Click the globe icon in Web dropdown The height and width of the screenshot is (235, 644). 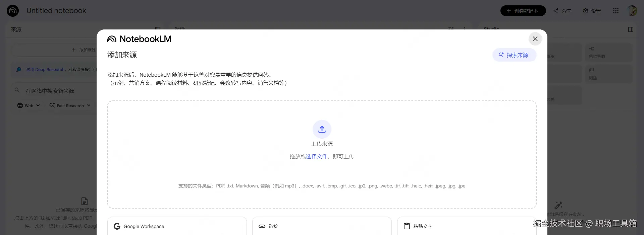point(20,105)
